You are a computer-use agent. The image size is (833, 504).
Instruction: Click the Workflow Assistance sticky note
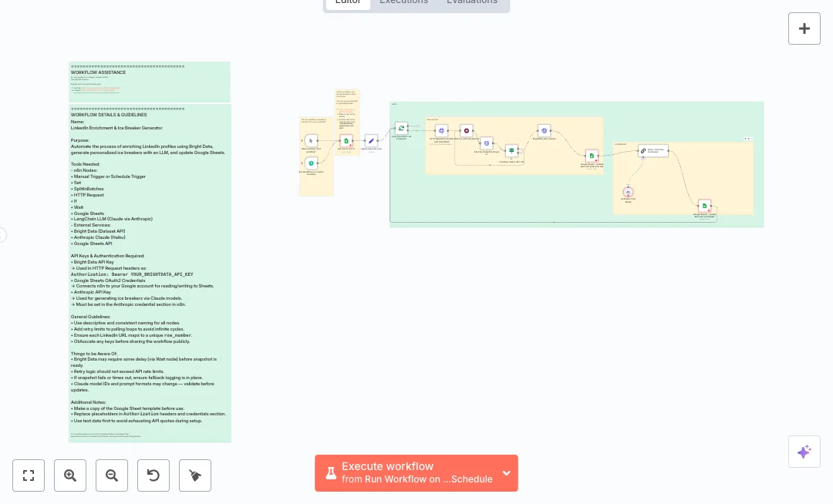(150, 82)
